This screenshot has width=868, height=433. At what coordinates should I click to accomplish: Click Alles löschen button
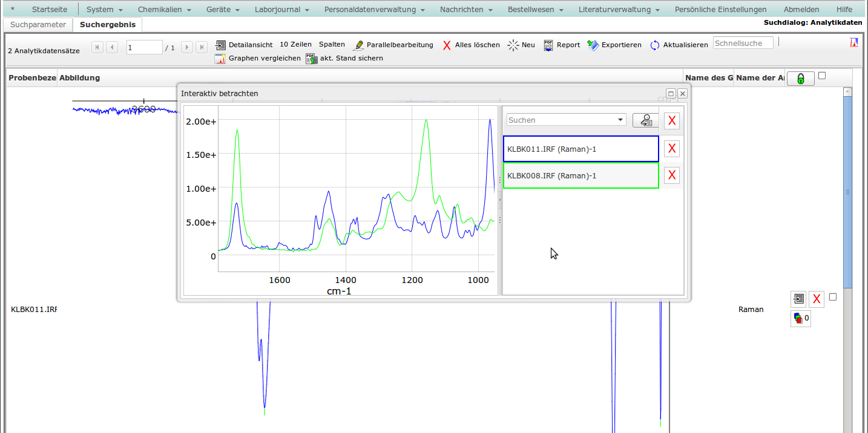[x=471, y=45]
